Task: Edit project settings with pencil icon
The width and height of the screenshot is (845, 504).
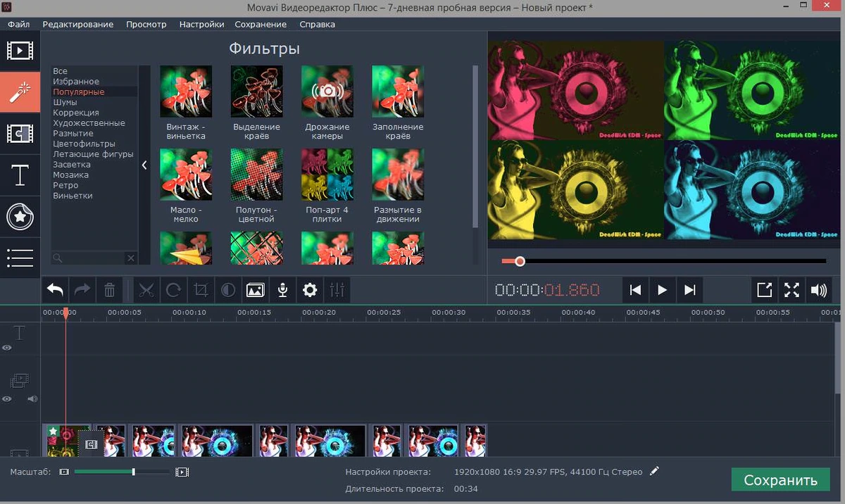Action: 655,471
